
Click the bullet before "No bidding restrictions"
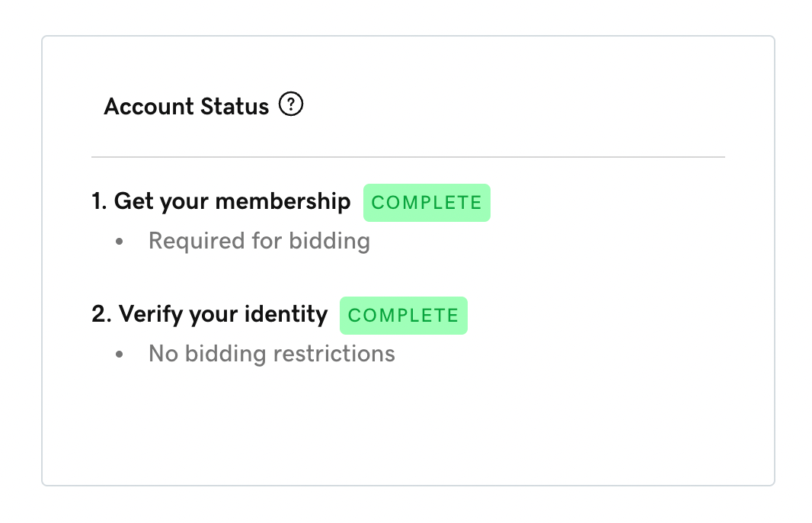[120, 355]
